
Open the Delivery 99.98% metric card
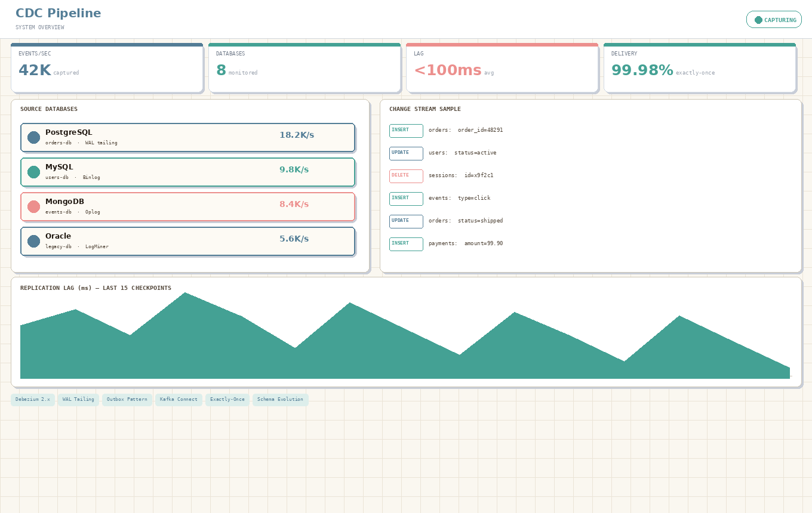pyautogui.click(x=700, y=68)
